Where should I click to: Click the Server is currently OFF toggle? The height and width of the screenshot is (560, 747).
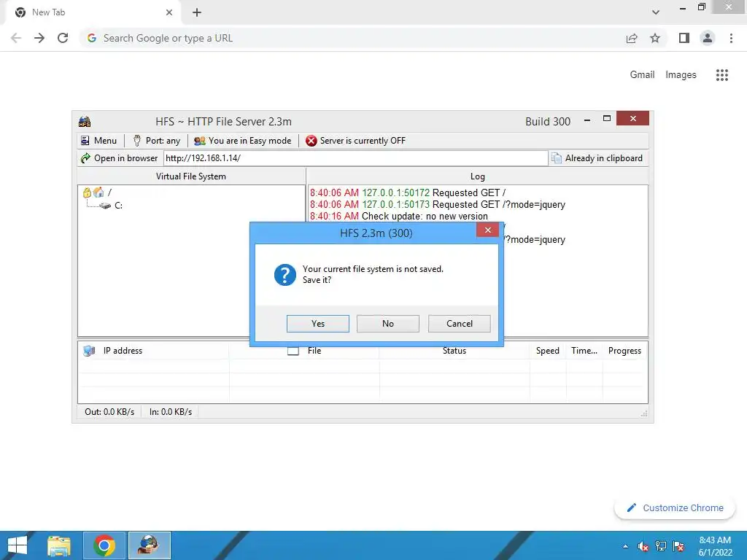[x=355, y=141]
